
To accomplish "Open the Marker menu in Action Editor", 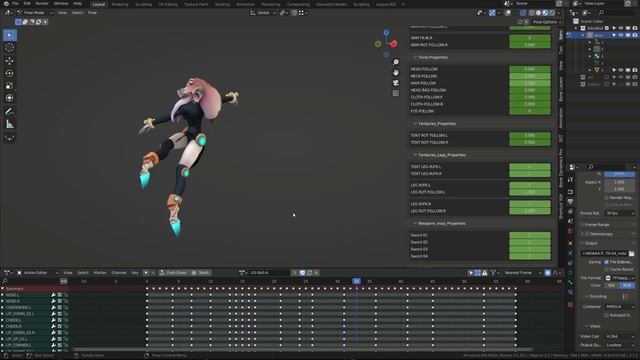I will 100,273.
